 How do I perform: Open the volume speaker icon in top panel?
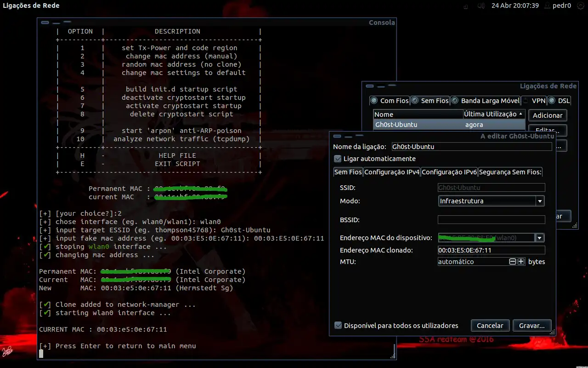pos(481,6)
